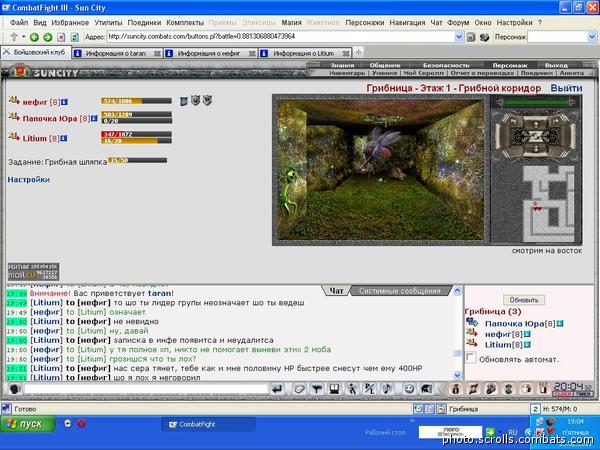Open the small dropdown arrow beside the up arrow

pos(23,37)
